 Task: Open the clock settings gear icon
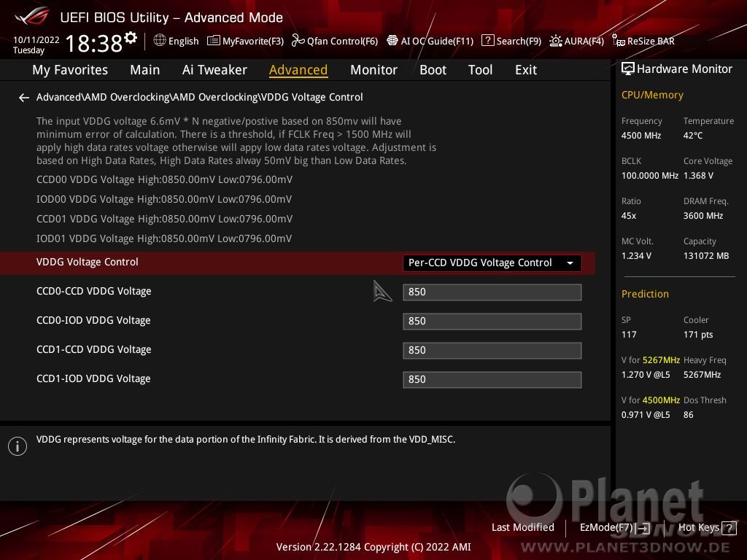(x=131, y=38)
